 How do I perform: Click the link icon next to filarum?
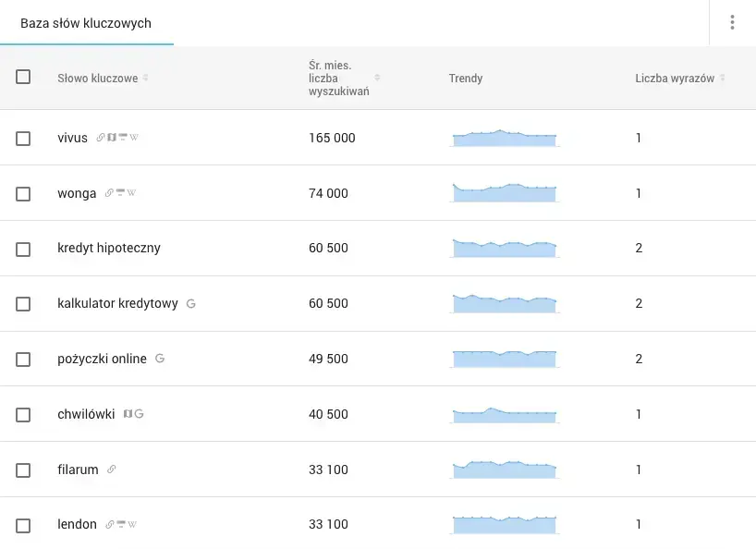click(x=112, y=470)
